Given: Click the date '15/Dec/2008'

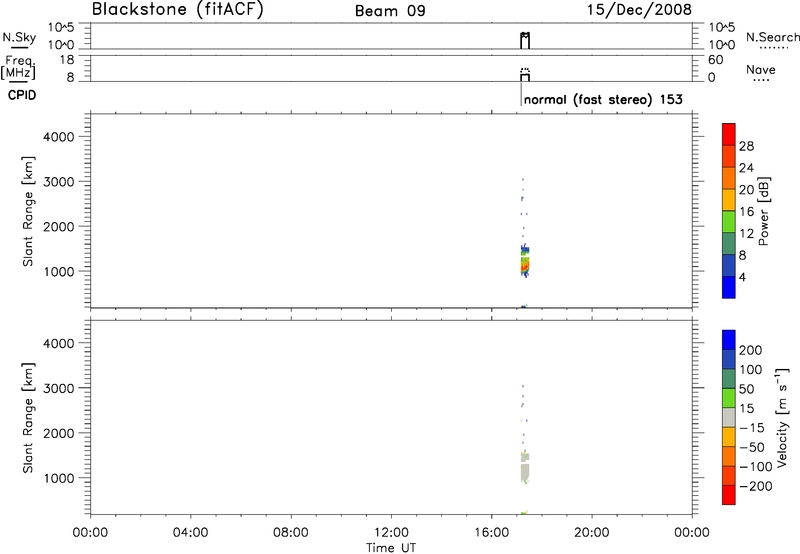Looking at the screenshot, I should coord(639,9).
